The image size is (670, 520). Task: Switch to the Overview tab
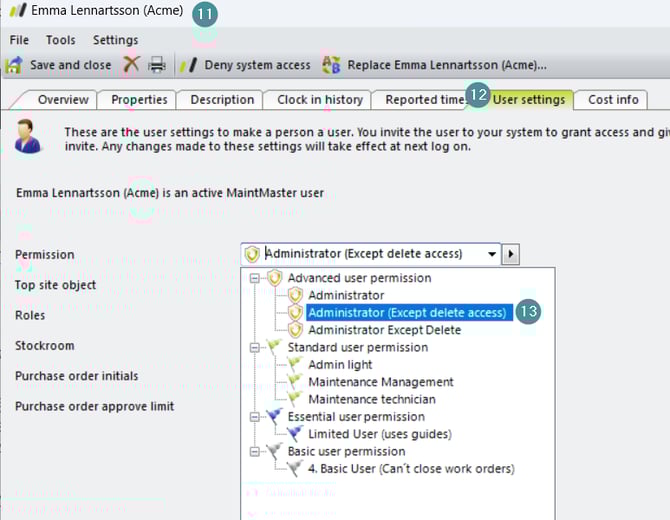coord(63,100)
